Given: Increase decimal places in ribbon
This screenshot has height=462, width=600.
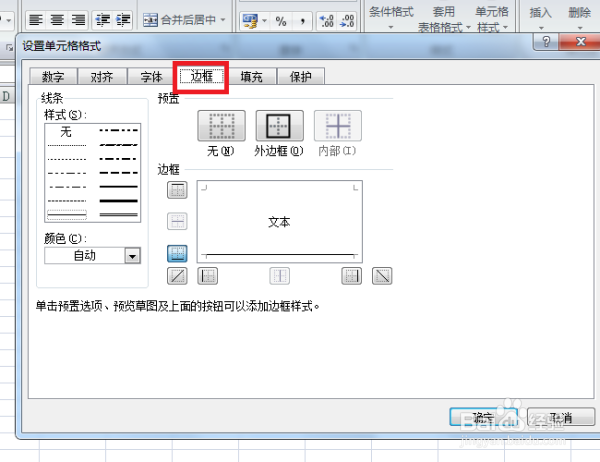Looking at the screenshot, I should pyautogui.click(x=326, y=21).
